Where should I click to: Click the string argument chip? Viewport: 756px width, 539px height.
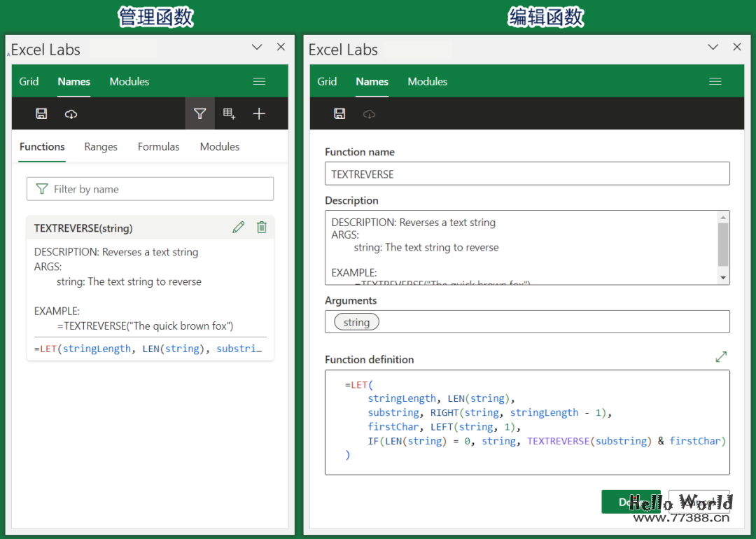point(356,322)
